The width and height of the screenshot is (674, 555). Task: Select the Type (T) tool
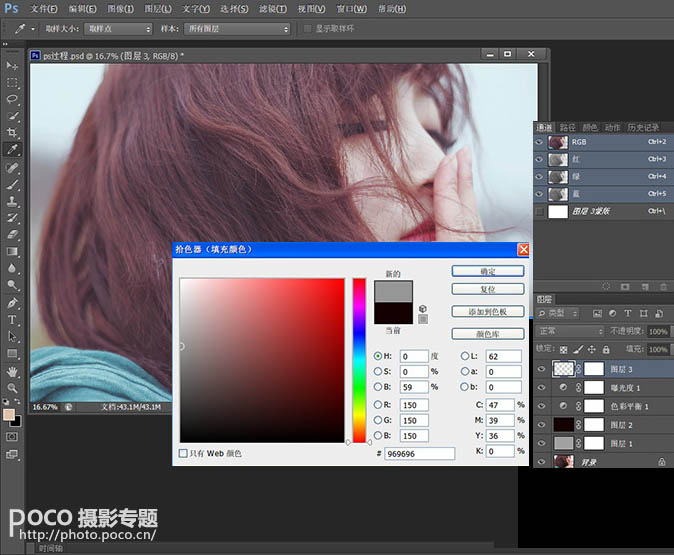pos(13,320)
